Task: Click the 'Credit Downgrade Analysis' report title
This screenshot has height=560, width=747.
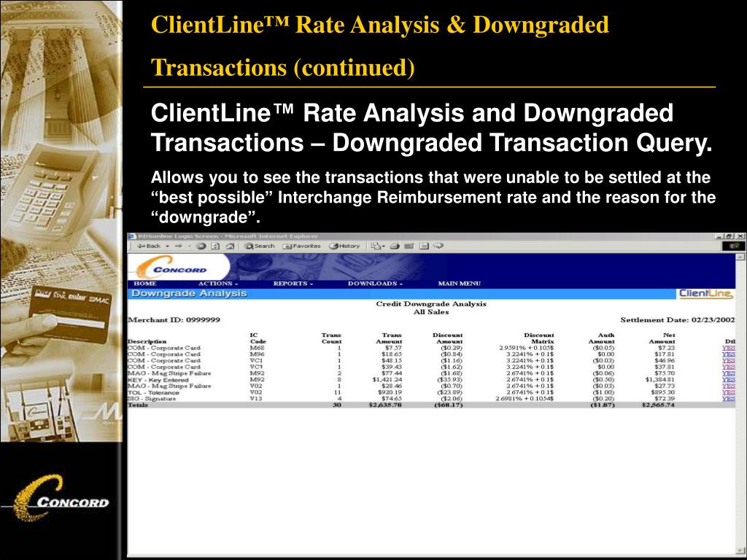Action: [x=431, y=304]
